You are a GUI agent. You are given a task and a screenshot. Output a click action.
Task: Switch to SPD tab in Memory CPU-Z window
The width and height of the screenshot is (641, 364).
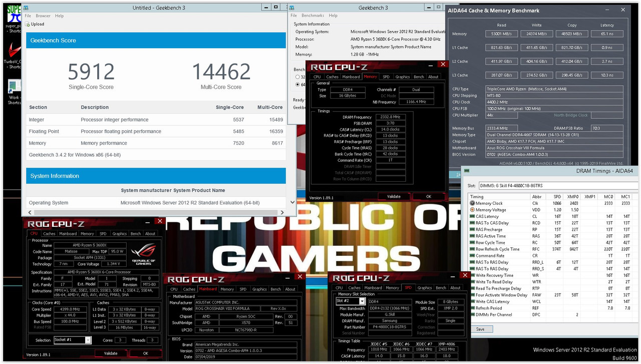click(x=386, y=77)
